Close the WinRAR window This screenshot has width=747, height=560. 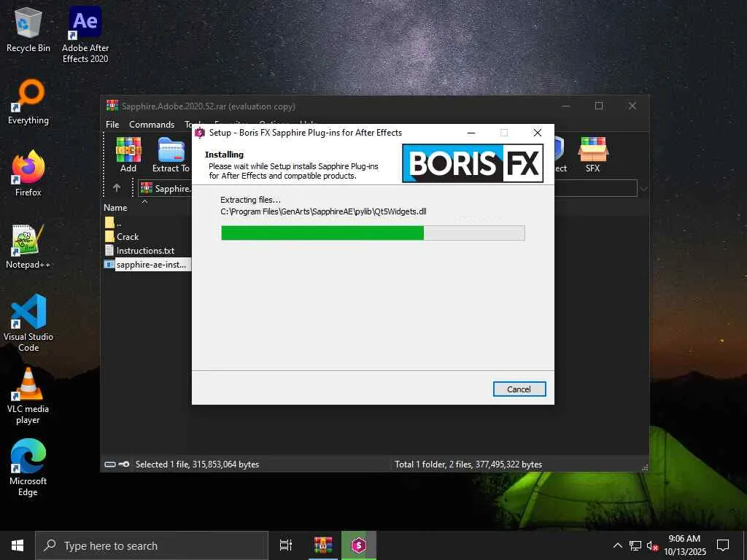pos(632,106)
